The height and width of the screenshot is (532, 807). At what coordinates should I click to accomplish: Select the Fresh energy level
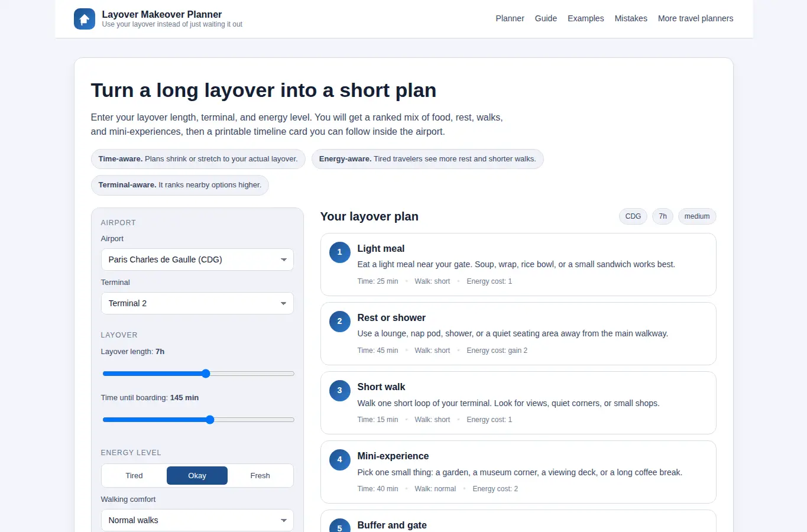pyautogui.click(x=260, y=476)
